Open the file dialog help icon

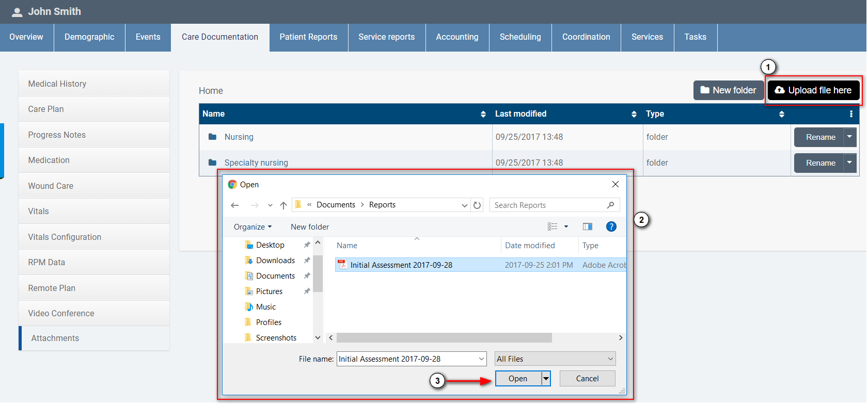click(611, 226)
